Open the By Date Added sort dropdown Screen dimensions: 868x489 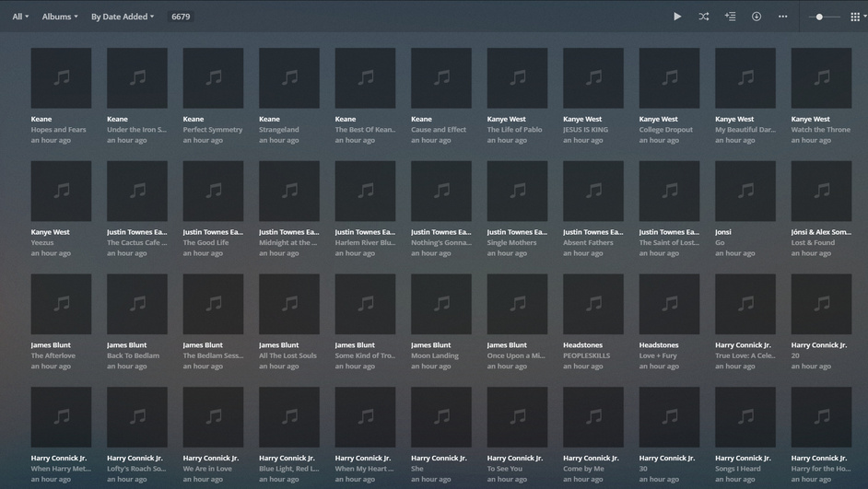123,17
